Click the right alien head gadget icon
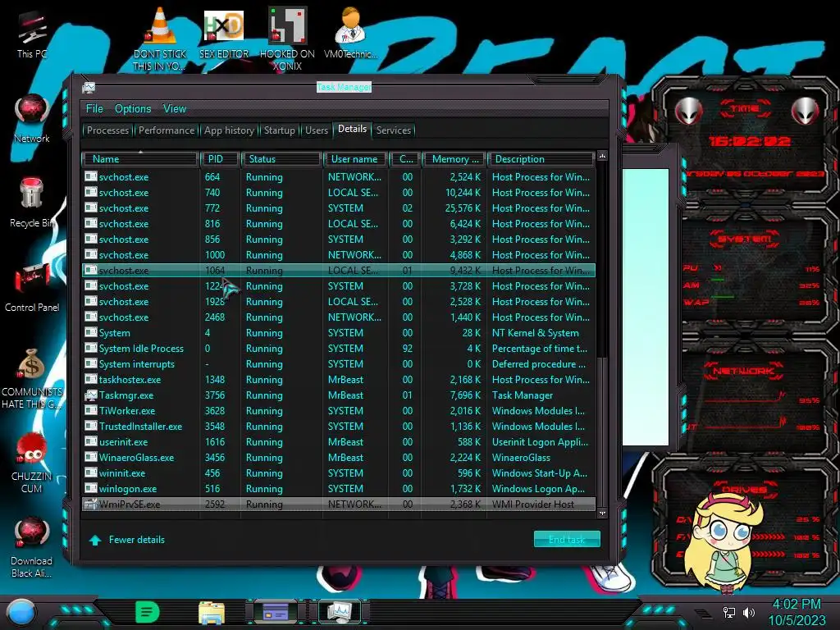This screenshot has height=630, width=840. pyautogui.click(x=806, y=111)
